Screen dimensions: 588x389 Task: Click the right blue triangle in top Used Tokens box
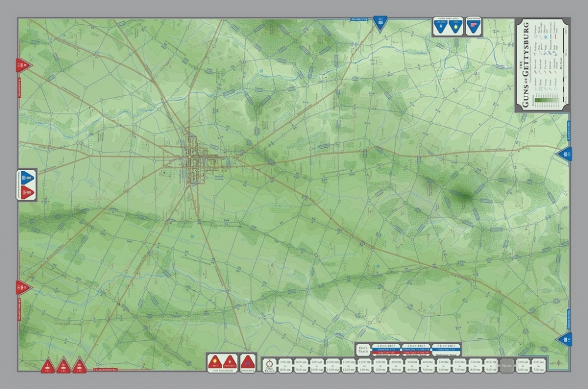[x=455, y=26]
